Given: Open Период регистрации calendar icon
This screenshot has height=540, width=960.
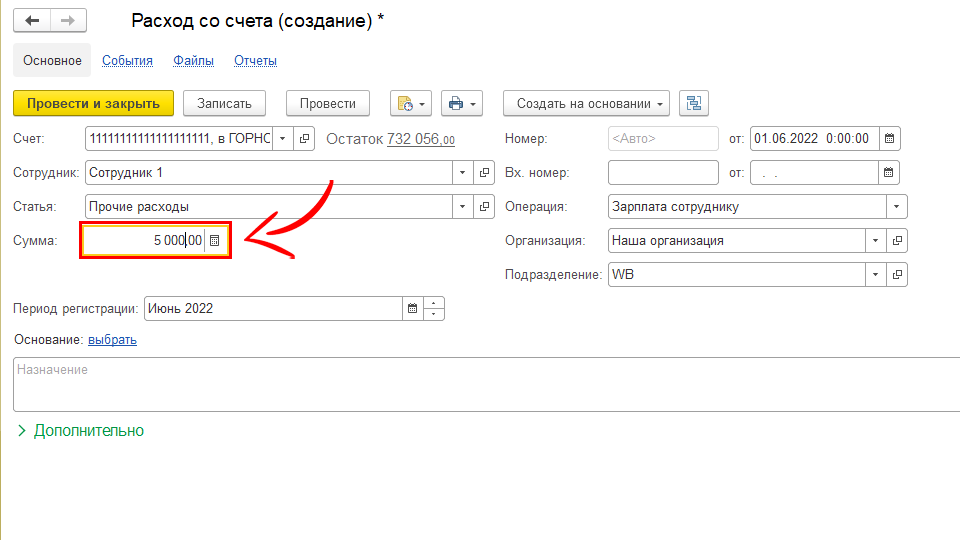Looking at the screenshot, I should coord(412,309).
